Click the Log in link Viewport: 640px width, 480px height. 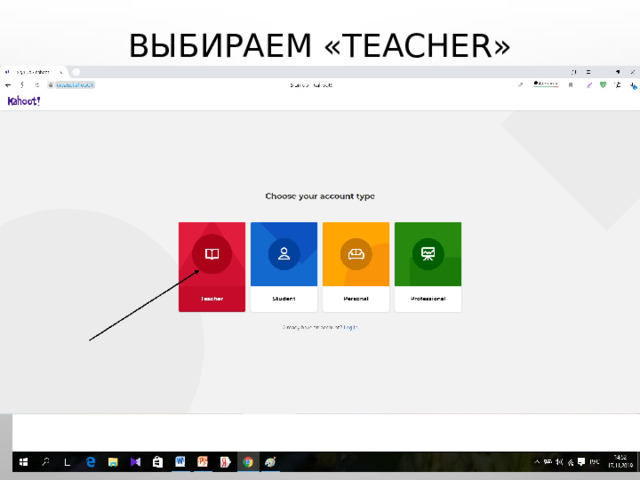click(351, 327)
